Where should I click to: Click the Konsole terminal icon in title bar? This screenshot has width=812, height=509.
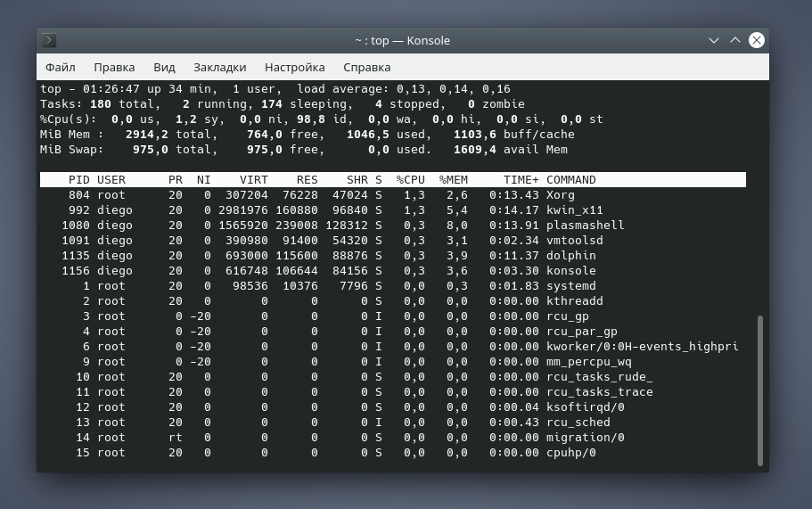click(50, 40)
